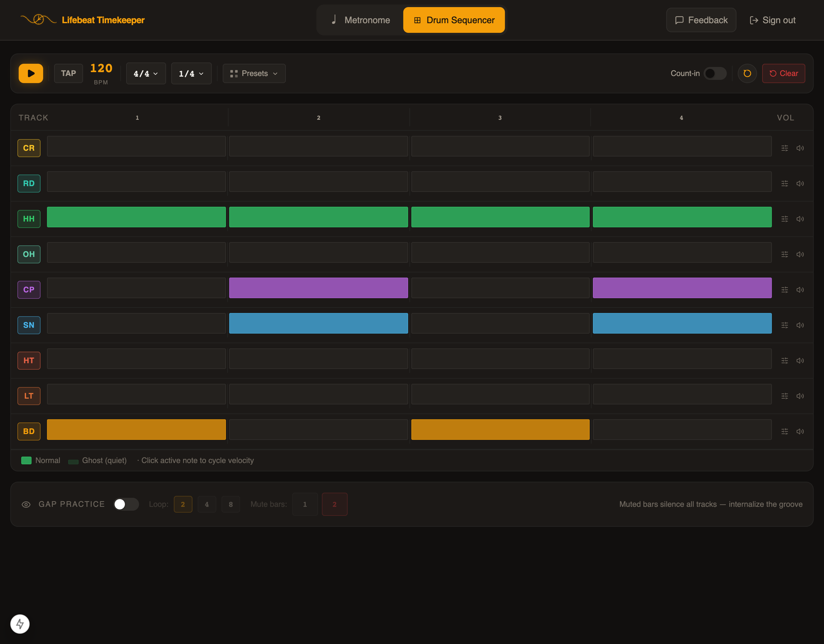Toggle SN step on beat 4
The height and width of the screenshot is (644, 824).
(682, 324)
